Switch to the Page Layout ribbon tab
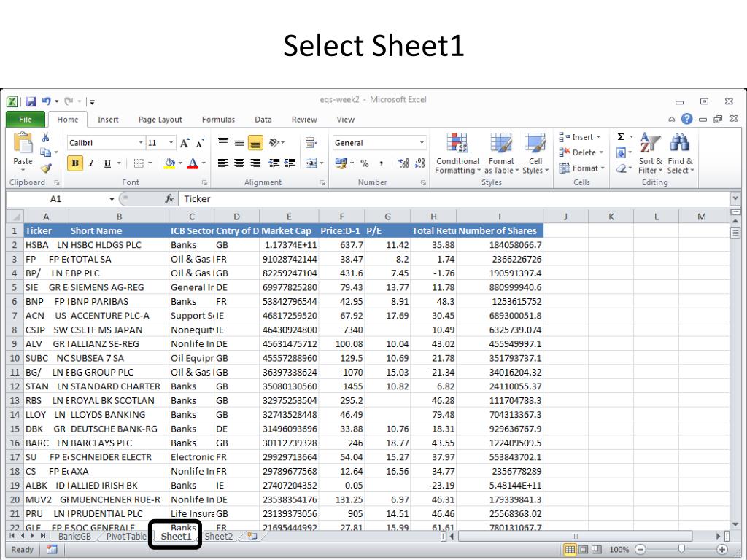747x560 pixels. (160, 120)
